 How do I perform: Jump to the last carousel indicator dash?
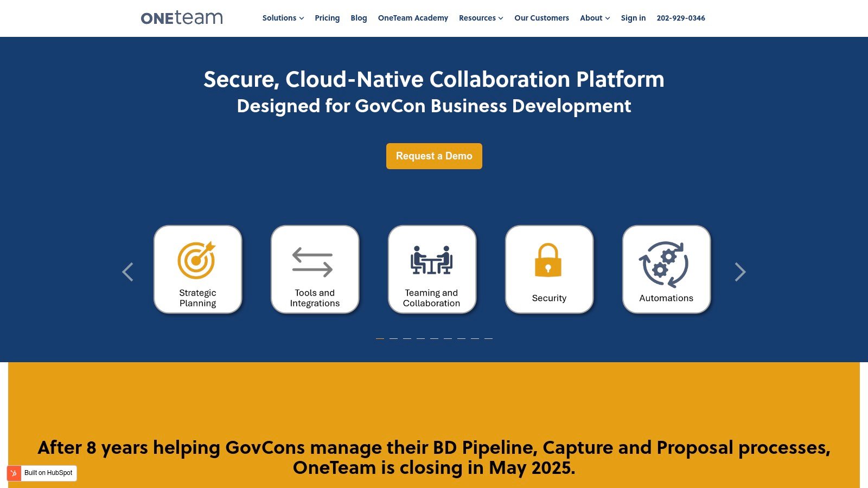(x=488, y=338)
